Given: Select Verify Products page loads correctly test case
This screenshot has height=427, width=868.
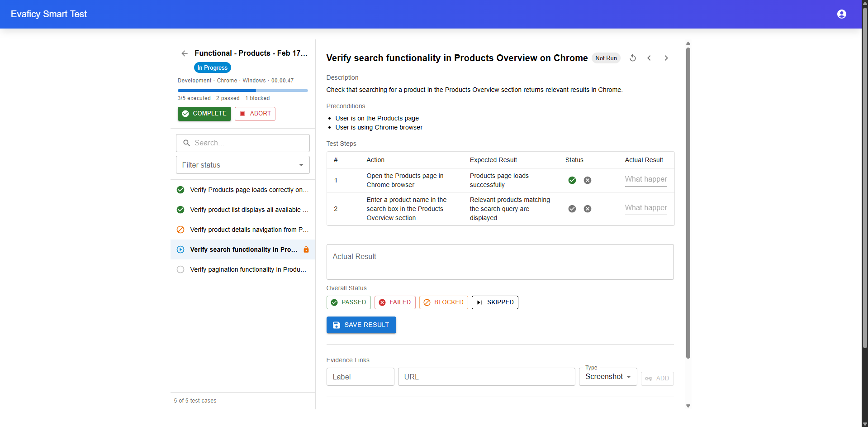Looking at the screenshot, I should click(243, 190).
